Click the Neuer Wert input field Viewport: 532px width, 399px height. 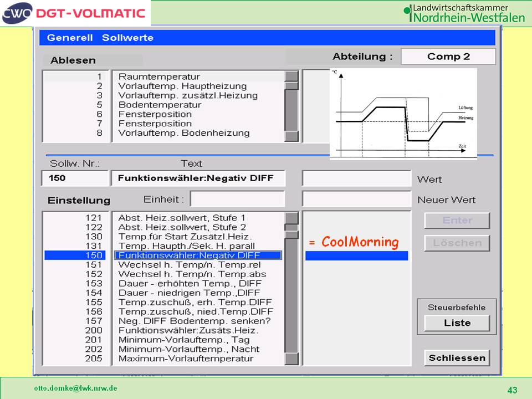pyautogui.click(x=357, y=199)
